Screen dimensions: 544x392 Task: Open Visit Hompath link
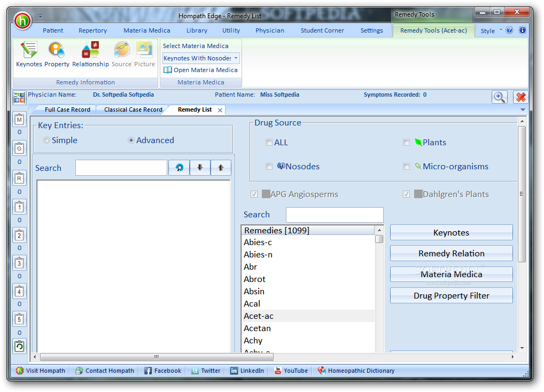coord(41,371)
